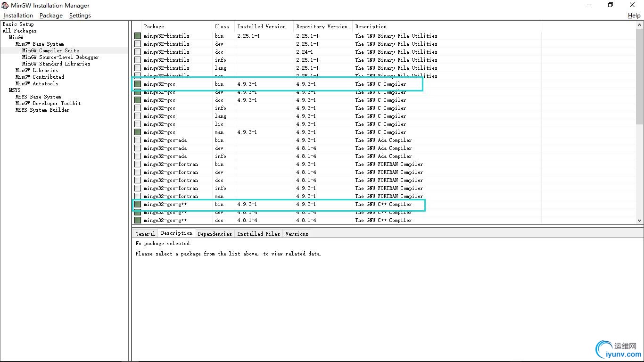Toggle checkbox for mingw32-gcc info package
Viewport: 644px width, 362px height.
click(138, 108)
